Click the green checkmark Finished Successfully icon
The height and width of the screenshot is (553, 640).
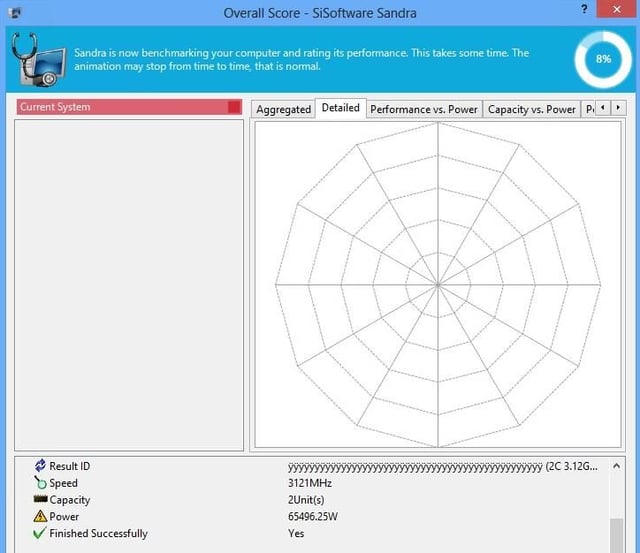click(x=40, y=533)
